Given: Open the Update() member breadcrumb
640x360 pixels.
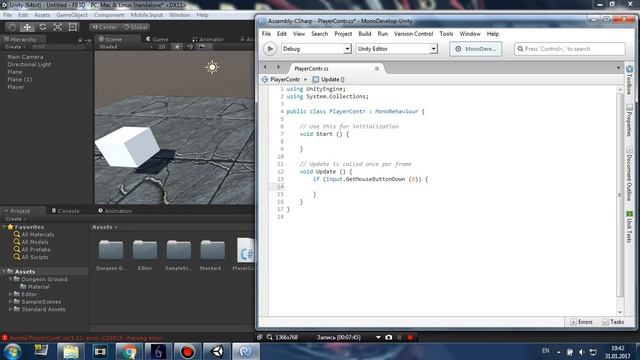Looking at the screenshot, I should [x=329, y=80].
